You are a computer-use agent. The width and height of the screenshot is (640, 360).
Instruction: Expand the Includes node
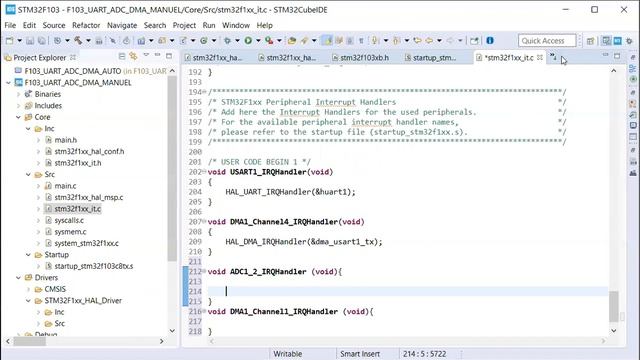tap(18, 105)
